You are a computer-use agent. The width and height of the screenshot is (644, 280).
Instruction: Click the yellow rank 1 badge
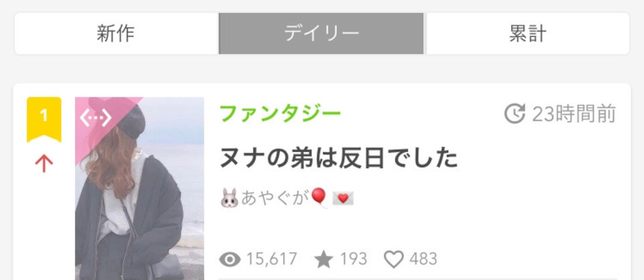44,119
